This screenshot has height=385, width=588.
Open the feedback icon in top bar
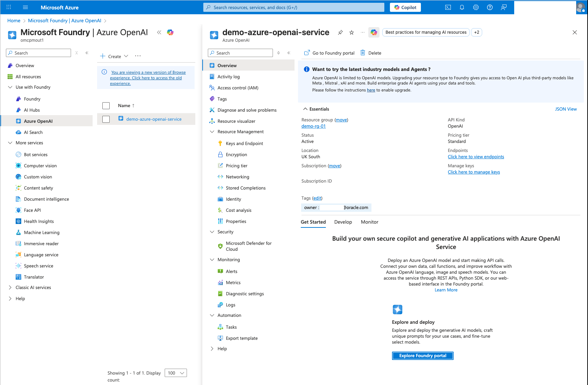[504, 7]
